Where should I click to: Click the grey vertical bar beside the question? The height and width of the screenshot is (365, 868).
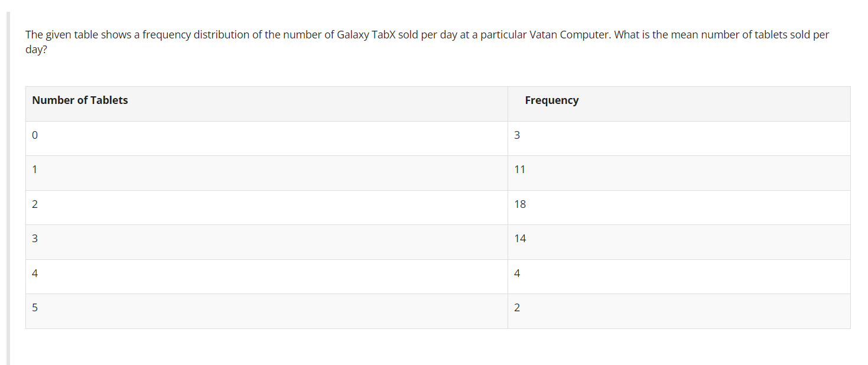click(8, 188)
